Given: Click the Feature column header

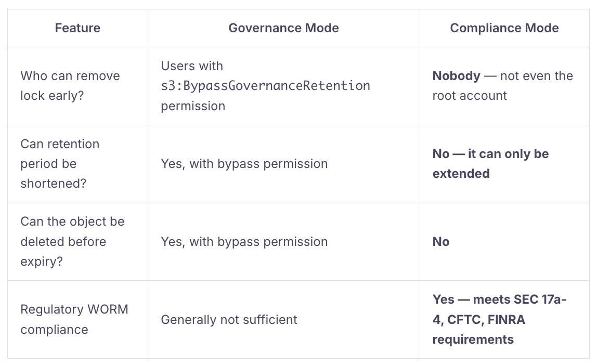Looking at the screenshot, I should click(77, 28).
